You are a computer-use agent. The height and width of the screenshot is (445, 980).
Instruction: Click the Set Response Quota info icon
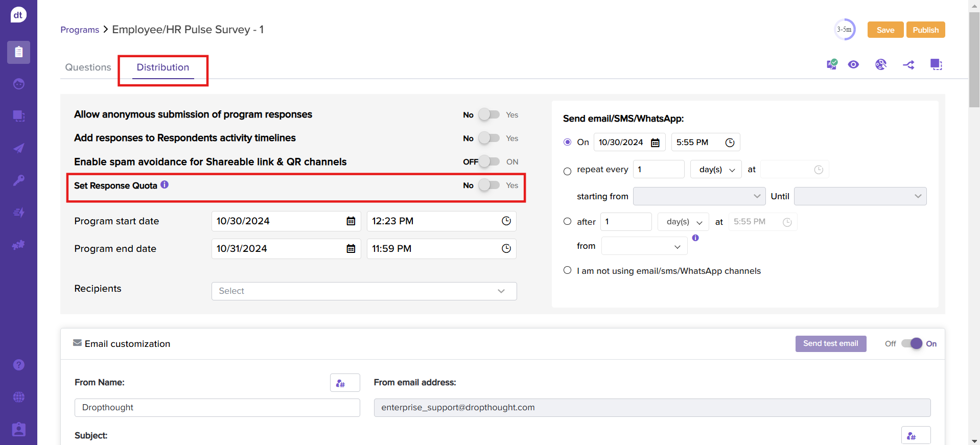(165, 185)
